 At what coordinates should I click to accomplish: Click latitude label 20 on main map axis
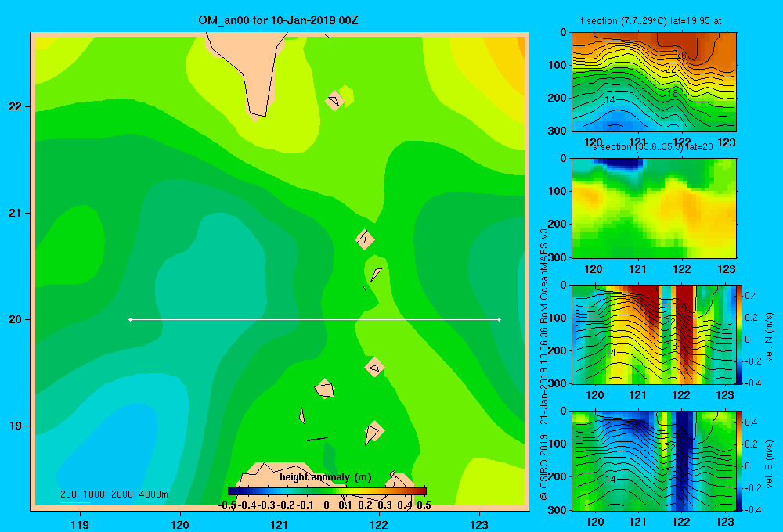click(16, 319)
